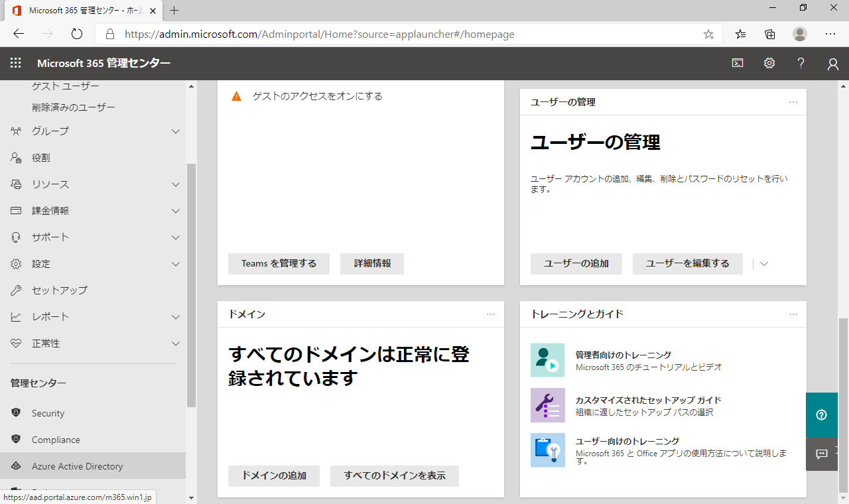Click the セットアップ wrench icon

17,290
